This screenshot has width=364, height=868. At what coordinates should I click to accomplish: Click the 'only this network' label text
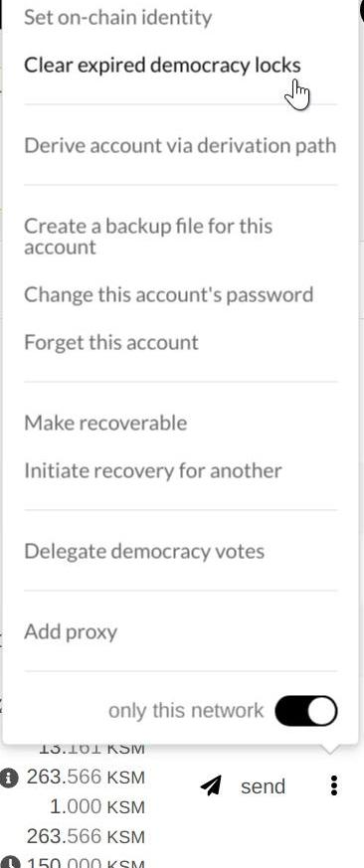pos(186,710)
